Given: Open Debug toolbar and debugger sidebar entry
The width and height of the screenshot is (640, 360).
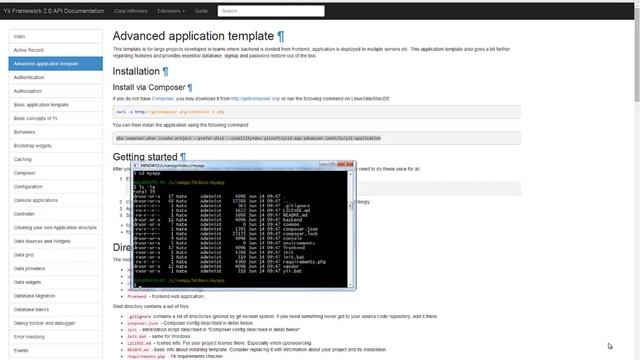Looking at the screenshot, I should [x=56, y=323].
